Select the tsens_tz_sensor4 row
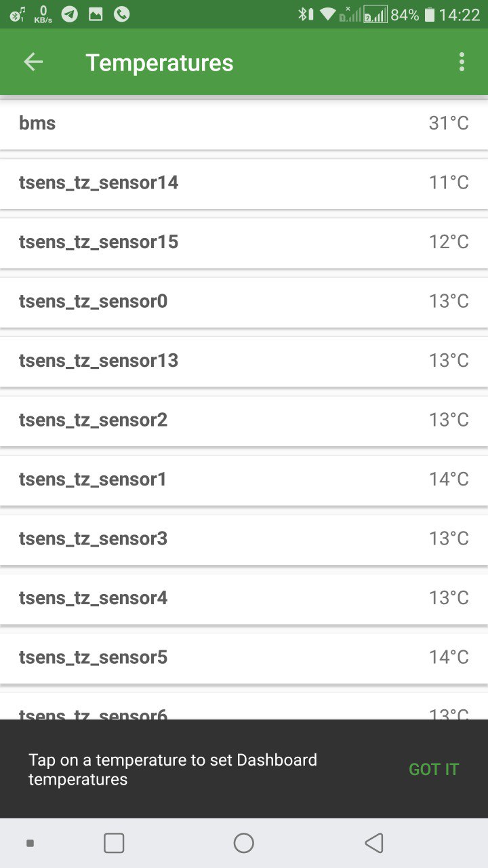This screenshot has width=488, height=868. point(244,598)
